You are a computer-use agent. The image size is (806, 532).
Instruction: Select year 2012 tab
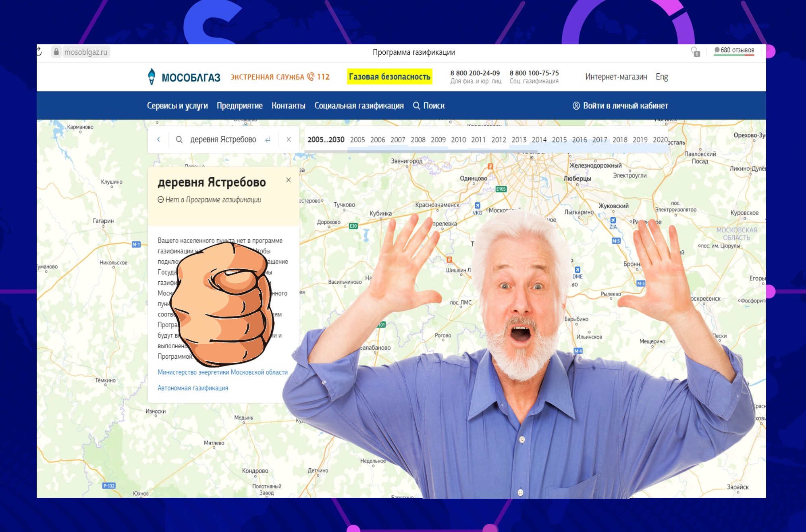(x=499, y=139)
